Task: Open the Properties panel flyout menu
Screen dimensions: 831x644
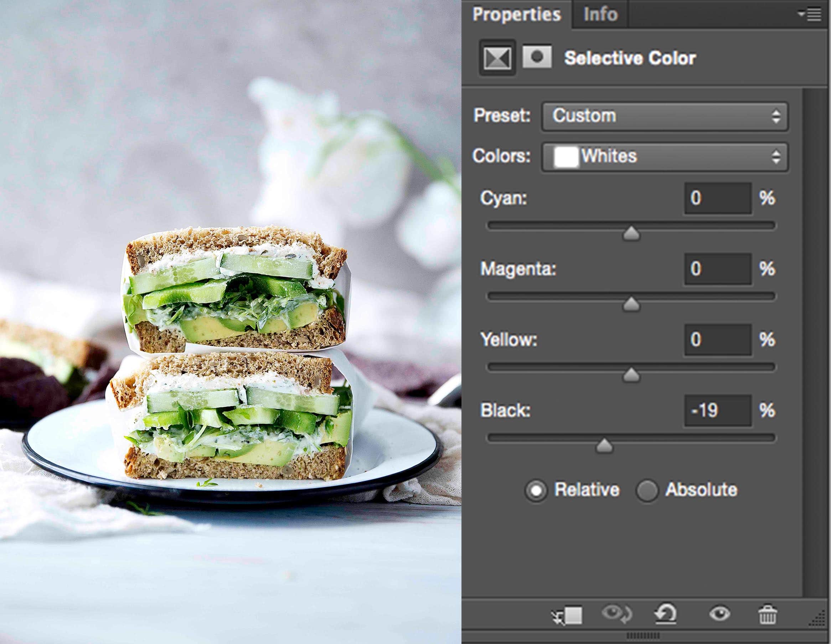Action: tap(810, 15)
